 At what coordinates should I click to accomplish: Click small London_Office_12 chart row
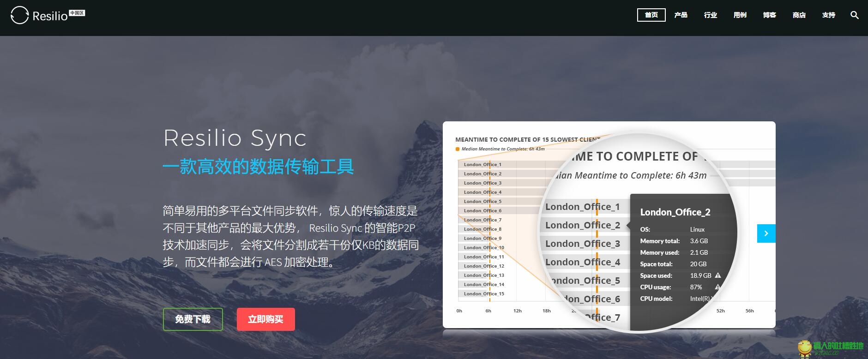pyautogui.click(x=484, y=266)
